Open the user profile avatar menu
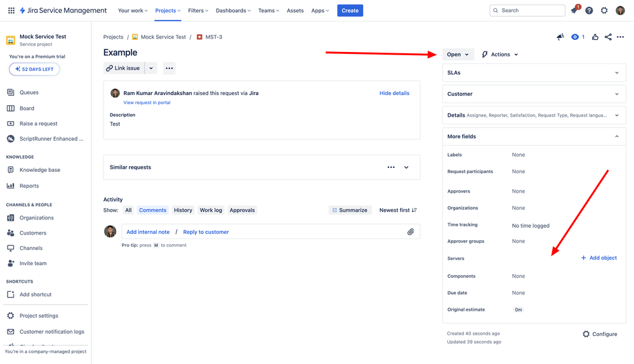This screenshot has width=634, height=364. [x=620, y=11]
